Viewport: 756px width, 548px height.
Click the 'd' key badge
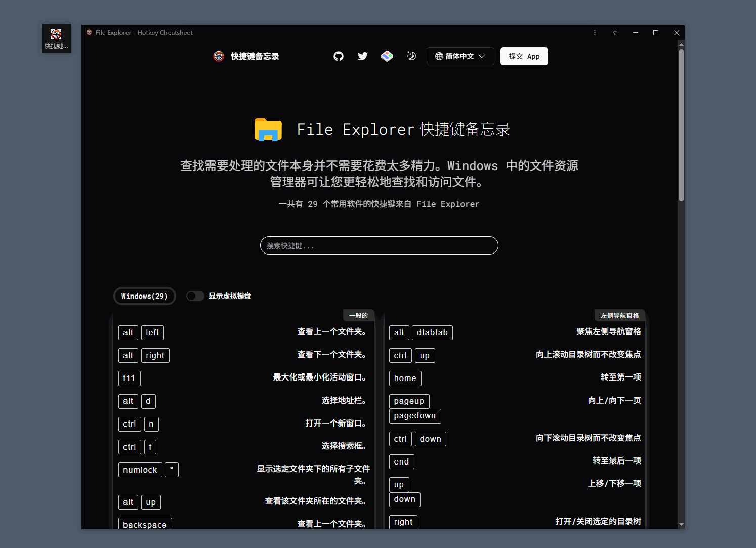tap(148, 401)
